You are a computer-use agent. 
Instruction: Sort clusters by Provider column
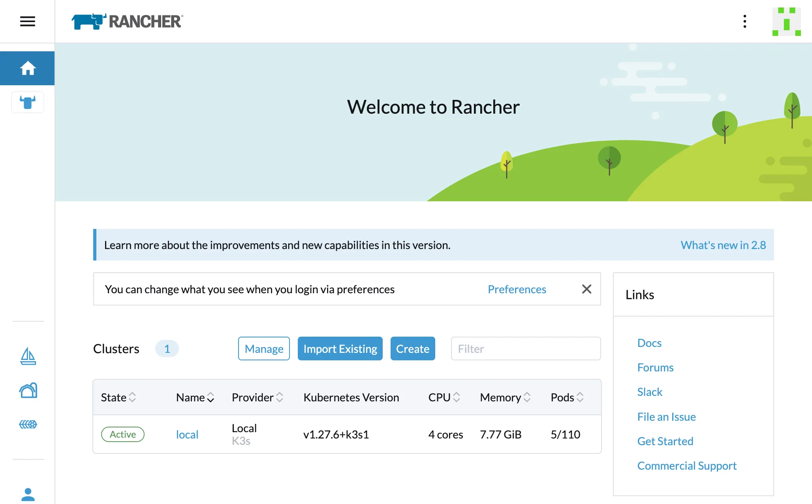pos(257,397)
